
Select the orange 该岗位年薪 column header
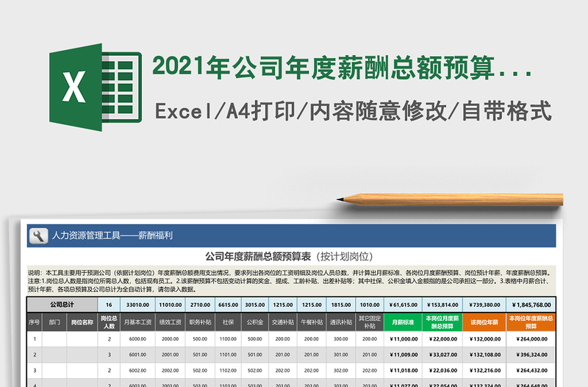pyautogui.click(x=482, y=322)
